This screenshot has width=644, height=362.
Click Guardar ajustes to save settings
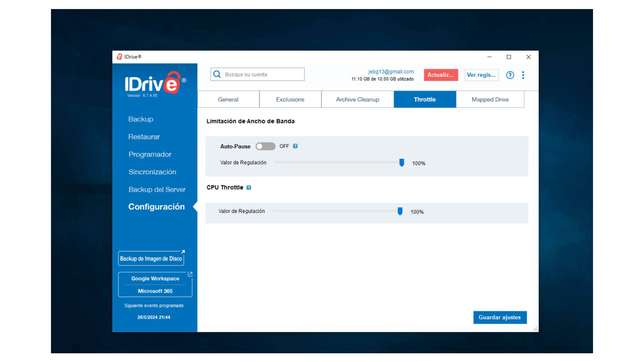(500, 317)
